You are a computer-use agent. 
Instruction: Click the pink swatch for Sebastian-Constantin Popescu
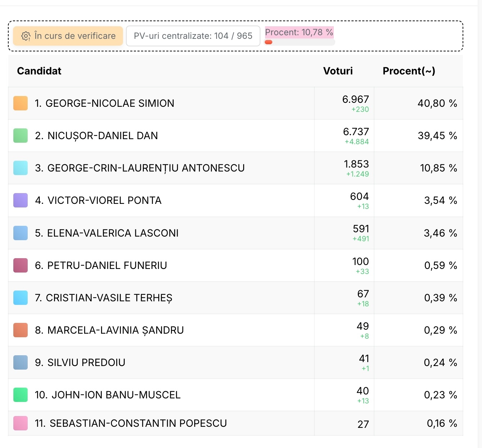21,423
